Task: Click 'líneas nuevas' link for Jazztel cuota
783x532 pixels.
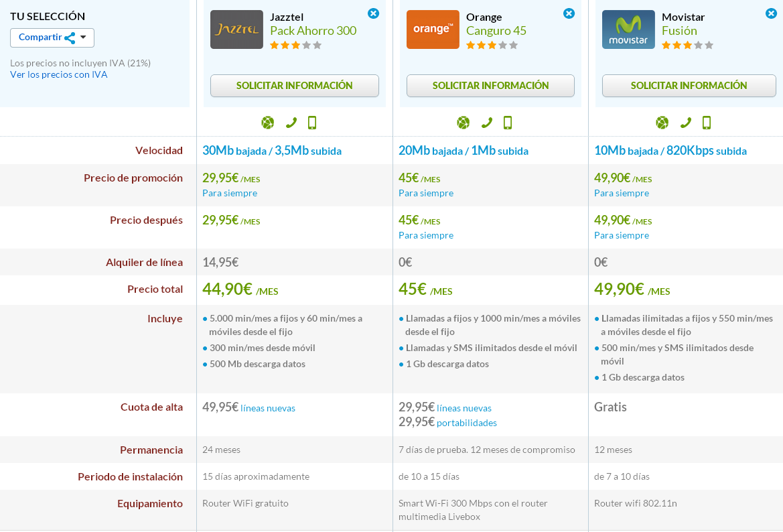Action: [x=268, y=408]
